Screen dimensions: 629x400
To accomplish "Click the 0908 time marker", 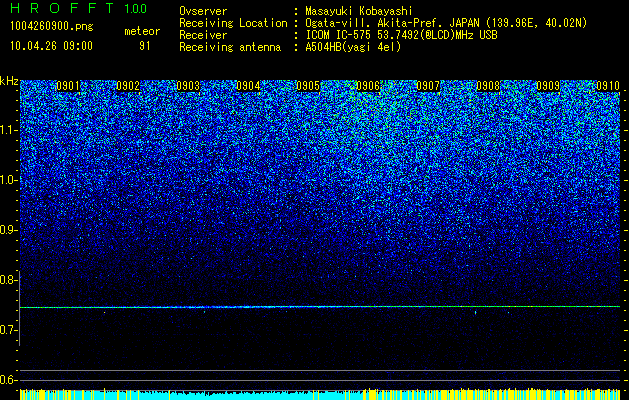I will point(488,86).
